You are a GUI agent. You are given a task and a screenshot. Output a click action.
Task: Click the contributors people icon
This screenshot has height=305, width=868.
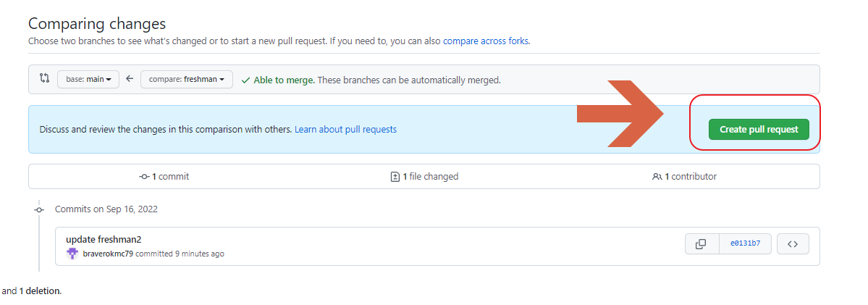pyautogui.click(x=657, y=176)
